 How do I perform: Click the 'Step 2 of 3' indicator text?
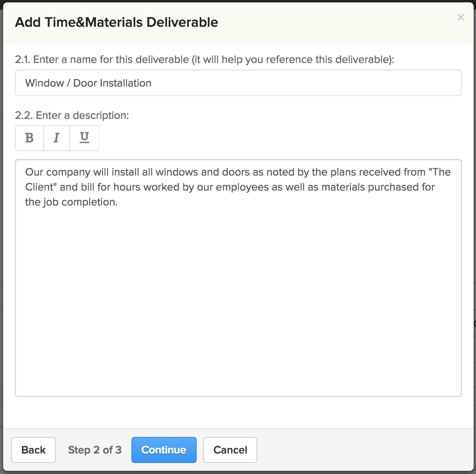pos(95,450)
